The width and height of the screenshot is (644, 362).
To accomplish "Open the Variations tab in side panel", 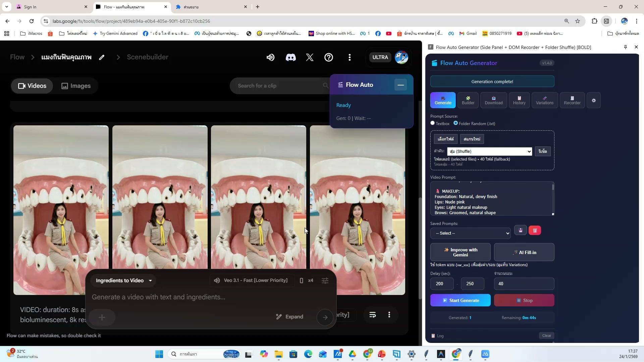I will (x=544, y=100).
